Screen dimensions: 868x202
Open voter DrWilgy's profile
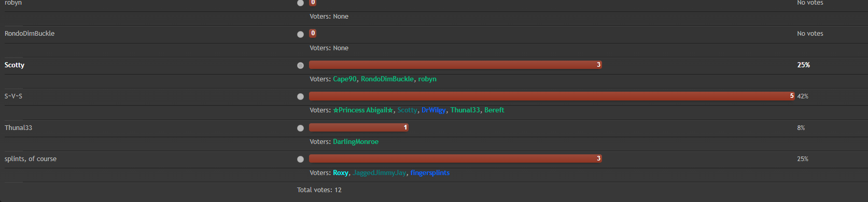(433, 110)
